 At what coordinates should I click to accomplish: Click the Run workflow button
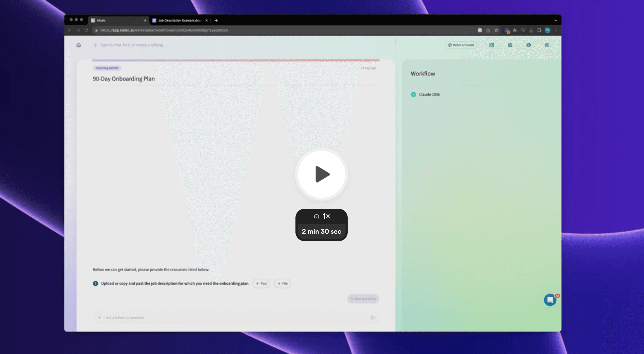(x=363, y=299)
